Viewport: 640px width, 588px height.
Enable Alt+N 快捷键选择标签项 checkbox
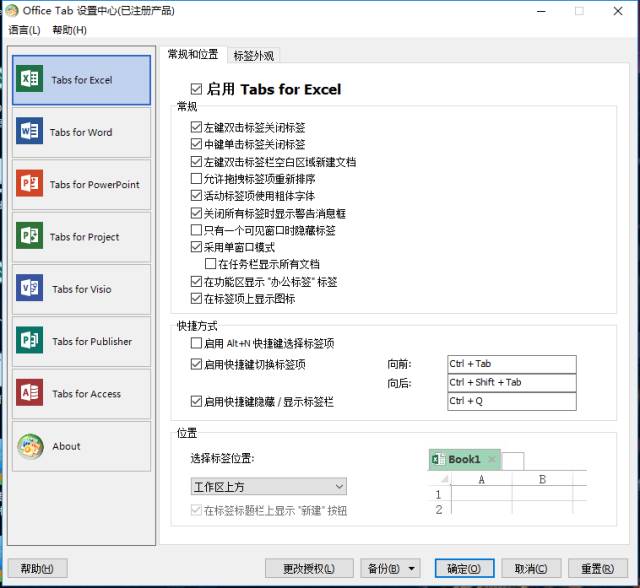[196, 343]
